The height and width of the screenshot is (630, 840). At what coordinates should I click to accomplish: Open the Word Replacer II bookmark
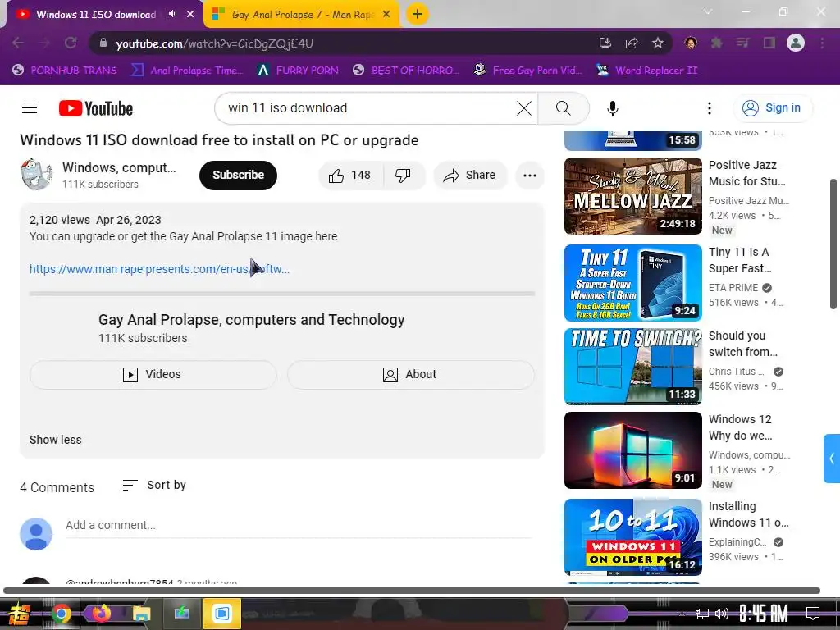647,71
